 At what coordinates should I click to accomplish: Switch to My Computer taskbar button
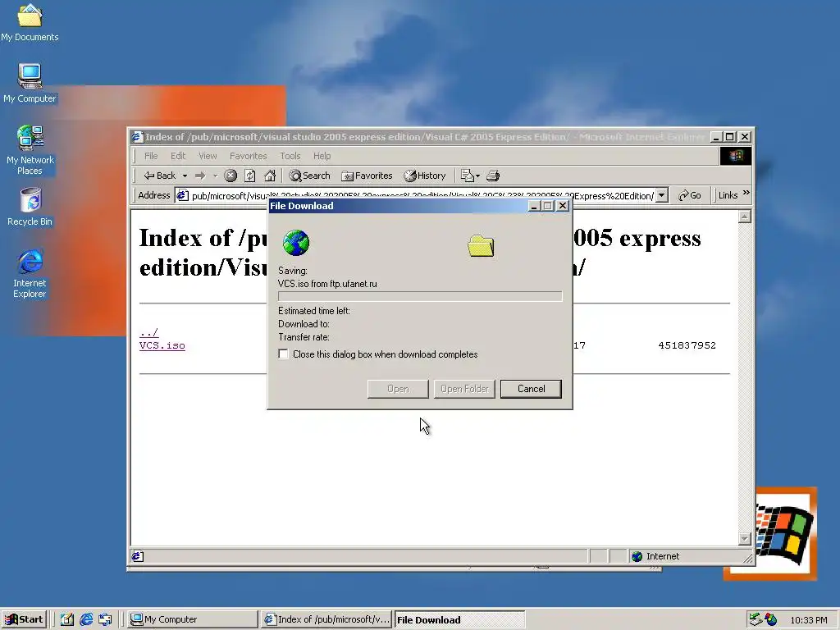193,619
